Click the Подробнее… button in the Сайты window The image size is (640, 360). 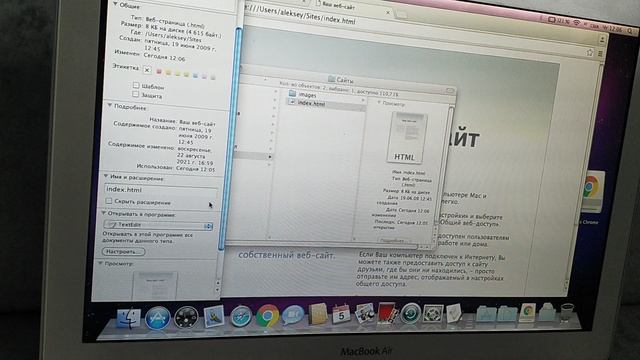pos(392,240)
